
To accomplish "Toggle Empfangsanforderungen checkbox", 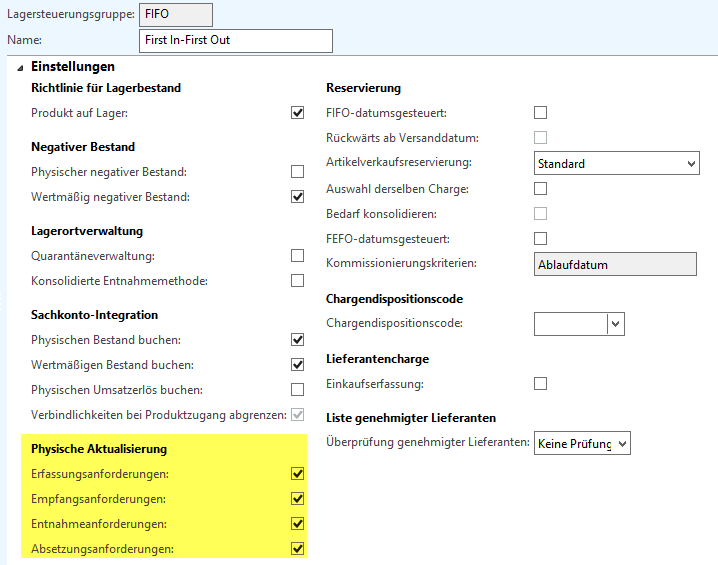I will [x=297, y=499].
